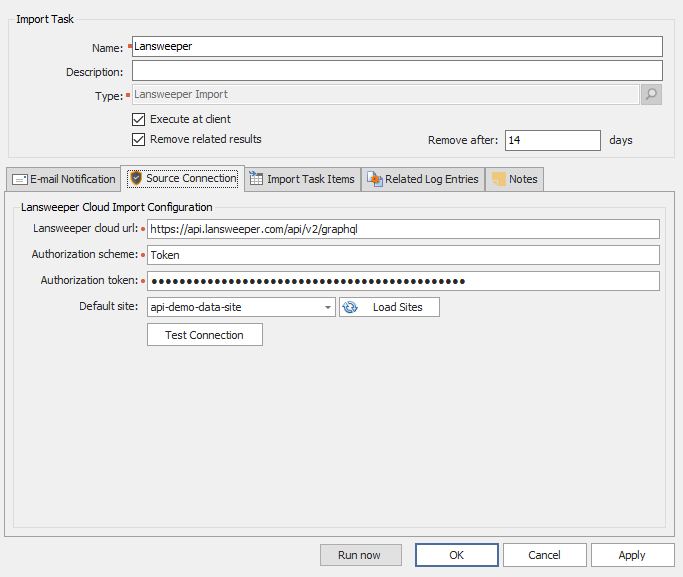This screenshot has width=683, height=577.
Task: Click the Type field showing Lansweeper Import
Action: tap(385, 94)
